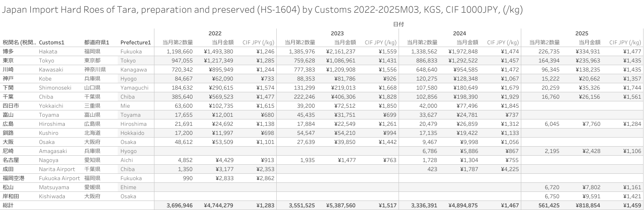Select the Narita Airport row label
Screen dimensions: 644x210
click(x=57, y=169)
